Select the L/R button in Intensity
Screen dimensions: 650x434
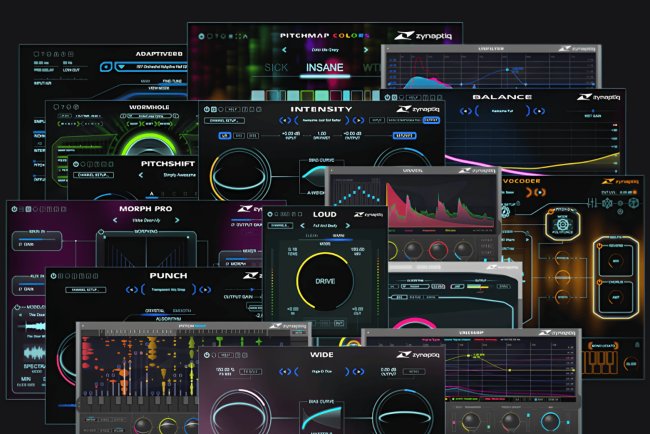click(224, 136)
